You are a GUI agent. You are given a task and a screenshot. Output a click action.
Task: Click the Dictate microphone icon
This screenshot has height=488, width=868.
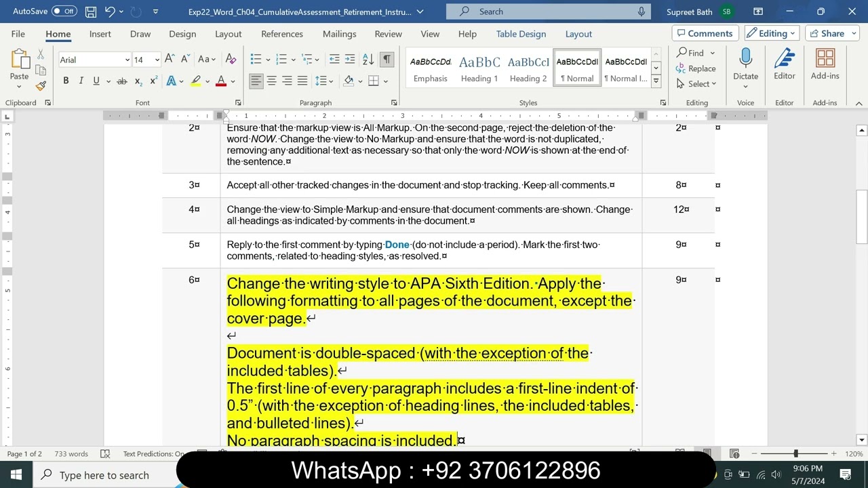pyautogui.click(x=745, y=59)
